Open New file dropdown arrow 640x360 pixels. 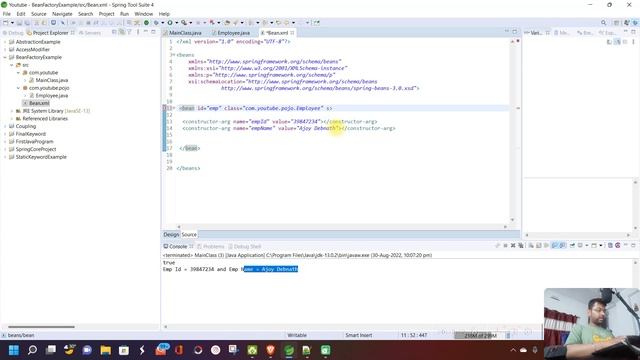click(x=12, y=23)
